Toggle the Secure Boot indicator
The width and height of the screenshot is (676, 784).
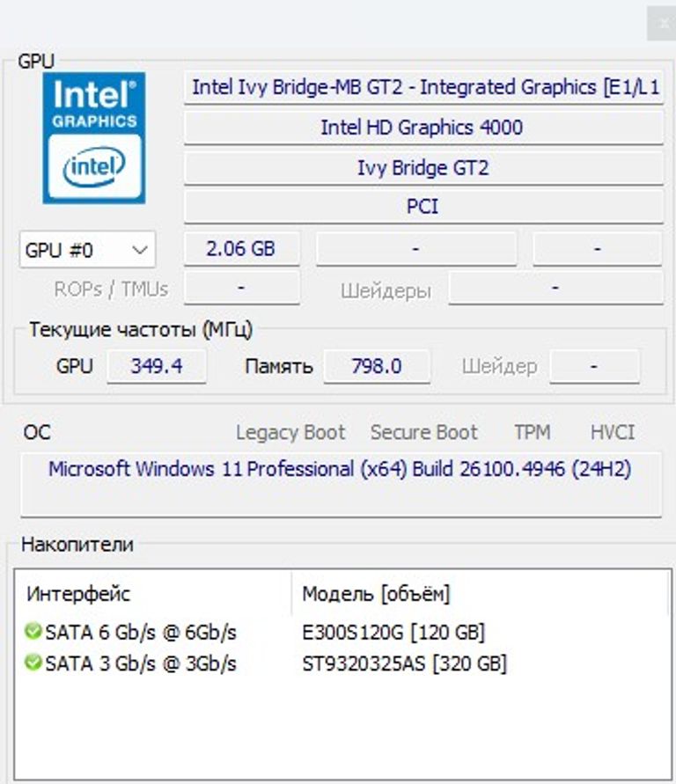(x=424, y=432)
